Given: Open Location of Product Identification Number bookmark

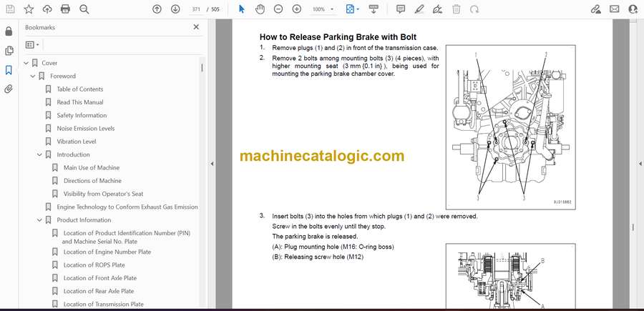Looking at the screenshot, I should 127,237.
